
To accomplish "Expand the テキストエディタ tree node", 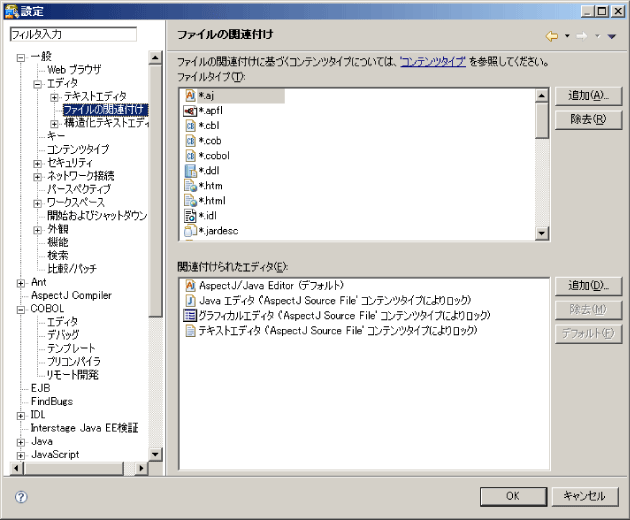I will pos(54,98).
